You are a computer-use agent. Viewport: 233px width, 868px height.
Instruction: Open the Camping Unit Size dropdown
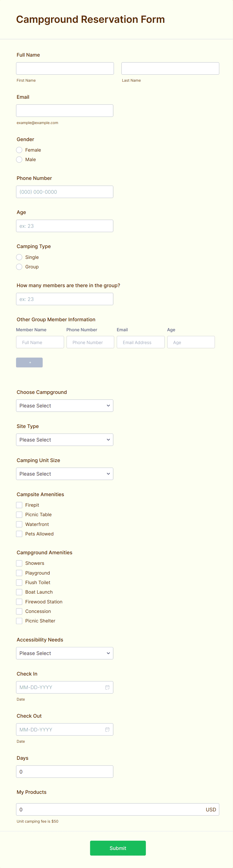pyautogui.click(x=65, y=473)
